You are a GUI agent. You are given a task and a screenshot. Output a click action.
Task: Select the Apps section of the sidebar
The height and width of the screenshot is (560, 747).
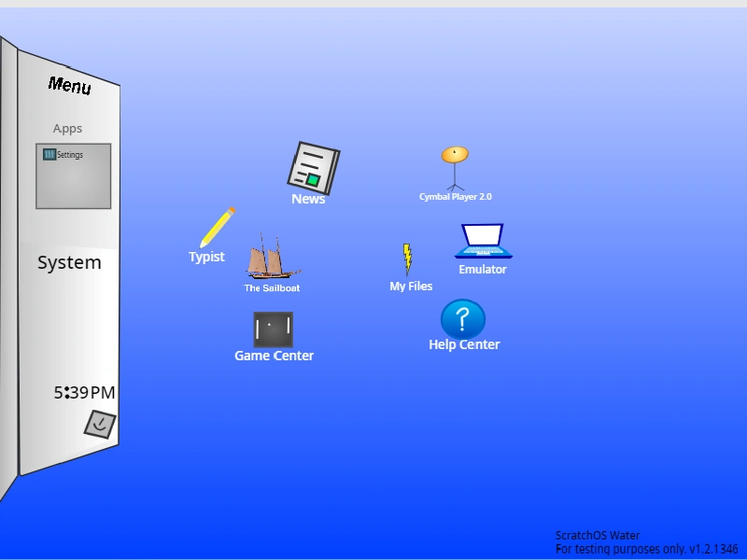[x=67, y=128]
